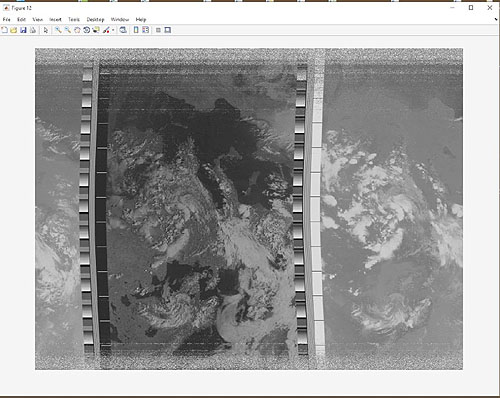This screenshot has width=500, height=398.
Task: Select the Brush data tool
Action: [x=106, y=30]
